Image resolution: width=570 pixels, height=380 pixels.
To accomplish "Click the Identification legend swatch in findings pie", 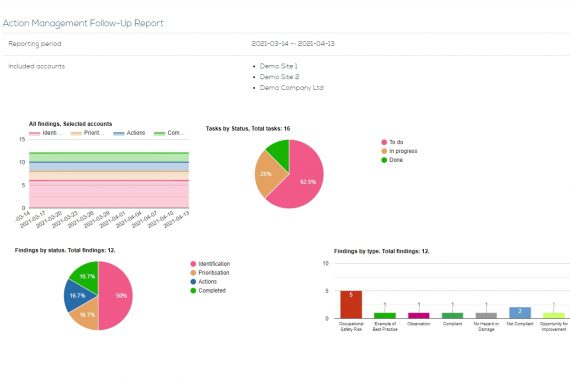I will pos(193,264).
